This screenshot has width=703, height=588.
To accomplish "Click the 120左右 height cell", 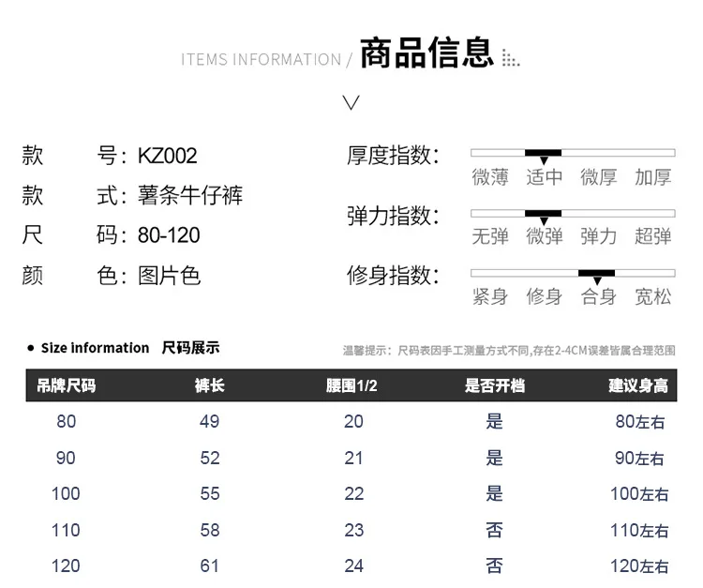I will point(640,566).
